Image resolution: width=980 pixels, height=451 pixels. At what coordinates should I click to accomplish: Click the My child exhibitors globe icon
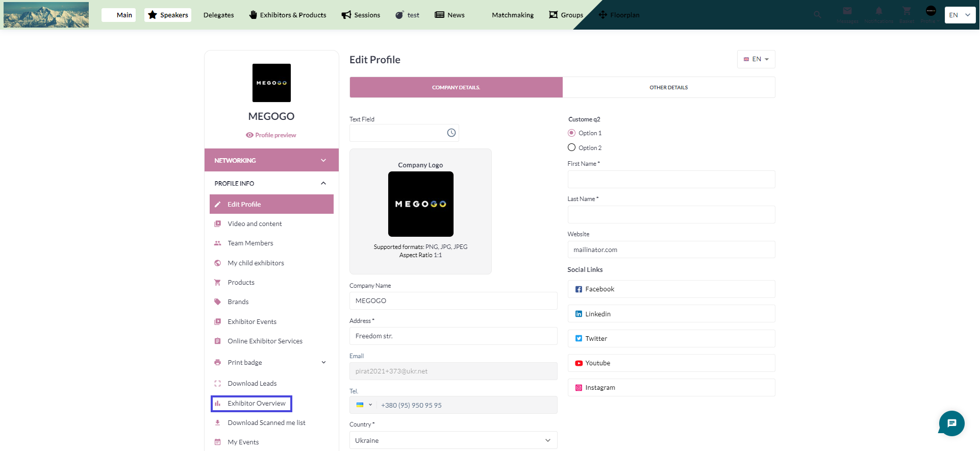(x=218, y=263)
